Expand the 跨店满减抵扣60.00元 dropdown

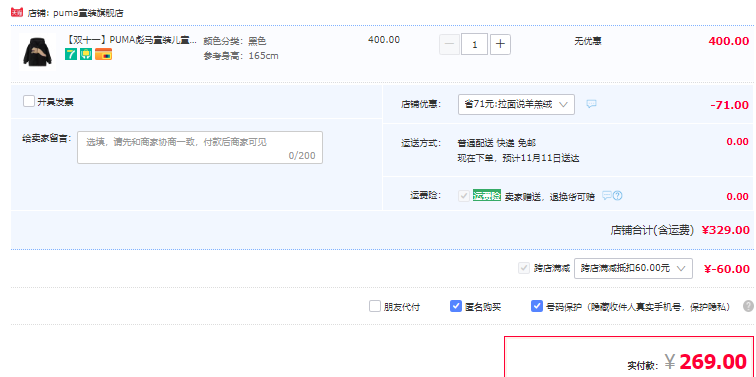coord(633,269)
